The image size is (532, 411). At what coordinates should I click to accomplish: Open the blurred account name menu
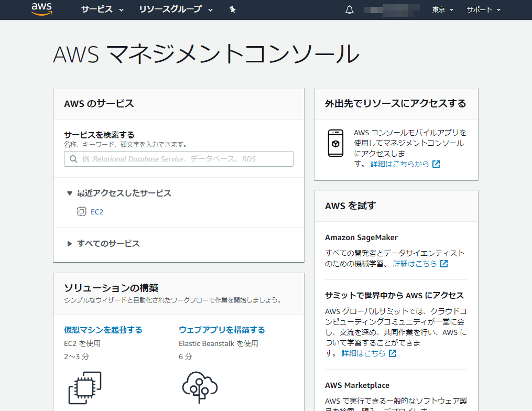[x=392, y=10]
